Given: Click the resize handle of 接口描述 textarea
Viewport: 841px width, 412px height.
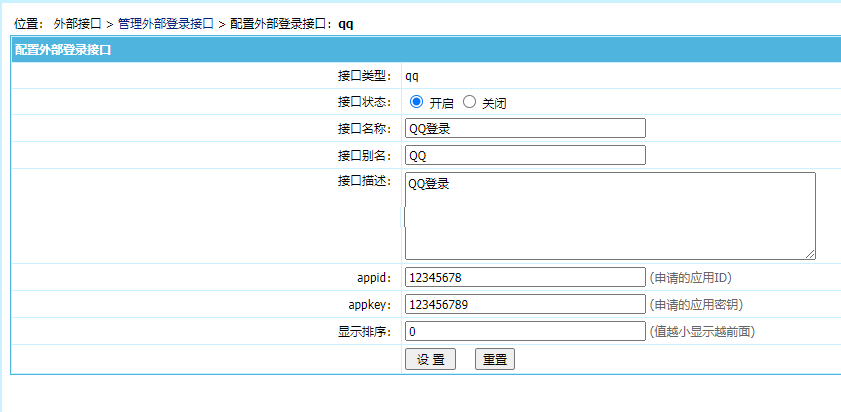Looking at the screenshot, I should coord(810,255).
